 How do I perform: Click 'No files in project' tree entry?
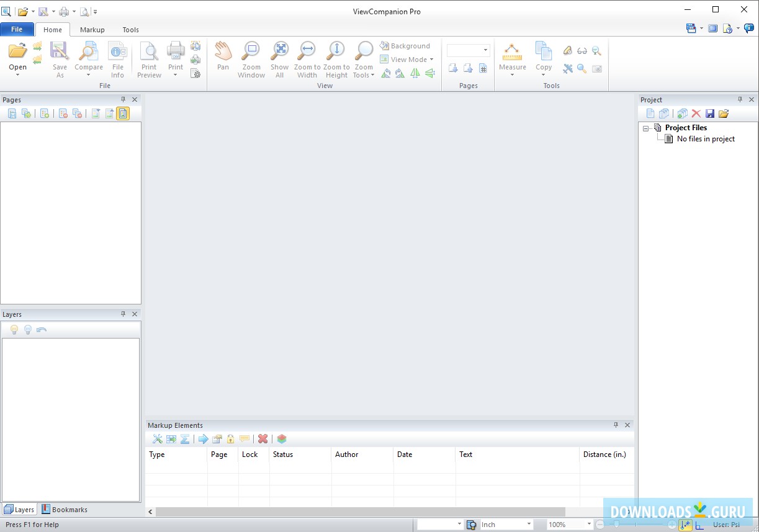(706, 139)
